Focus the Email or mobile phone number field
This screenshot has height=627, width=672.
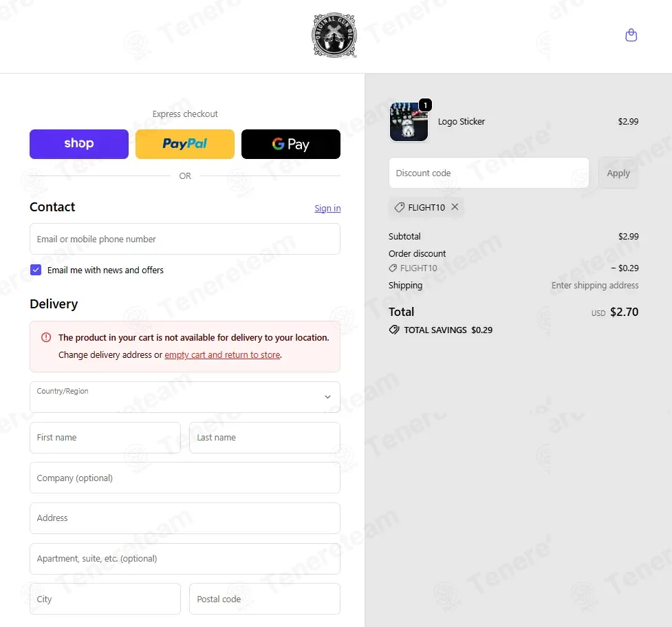click(185, 239)
